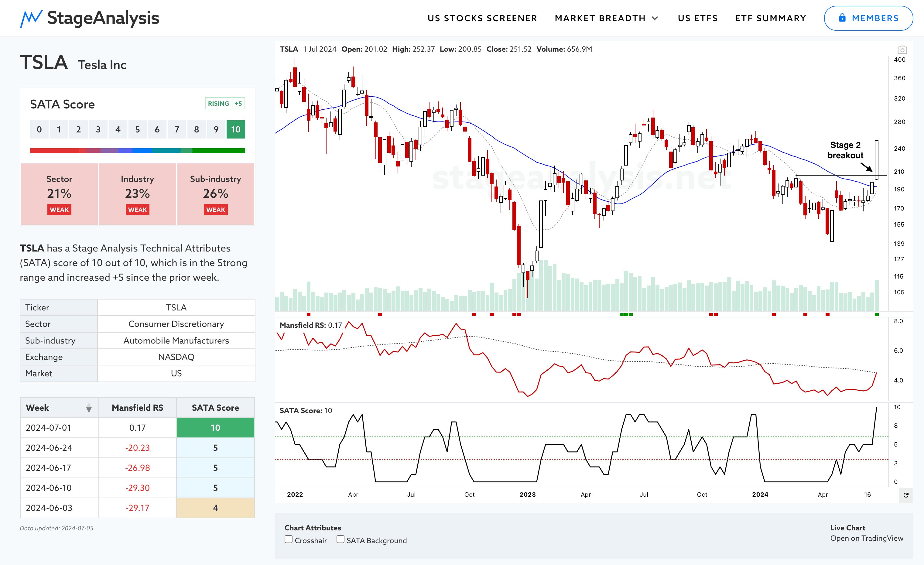The height and width of the screenshot is (565, 924).
Task: Click the Mansfield RS: 0.17 chart label
Action: tap(311, 325)
